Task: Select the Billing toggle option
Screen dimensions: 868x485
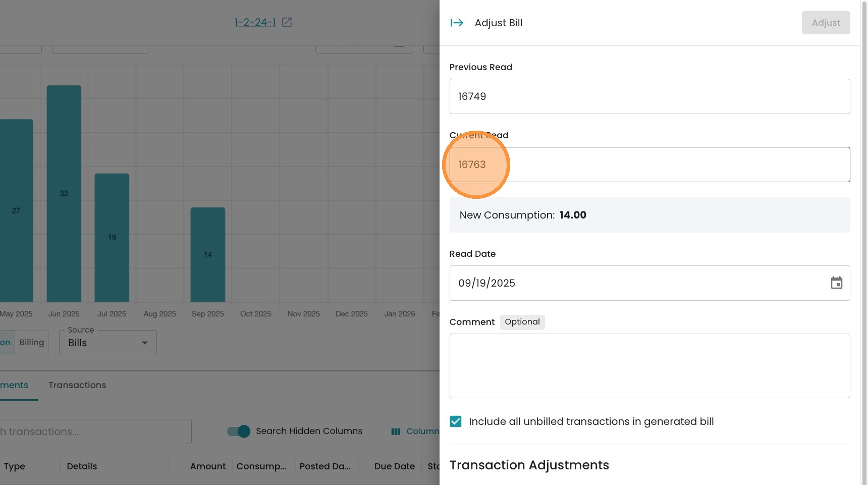Action: pyautogui.click(x=32, y=343)
